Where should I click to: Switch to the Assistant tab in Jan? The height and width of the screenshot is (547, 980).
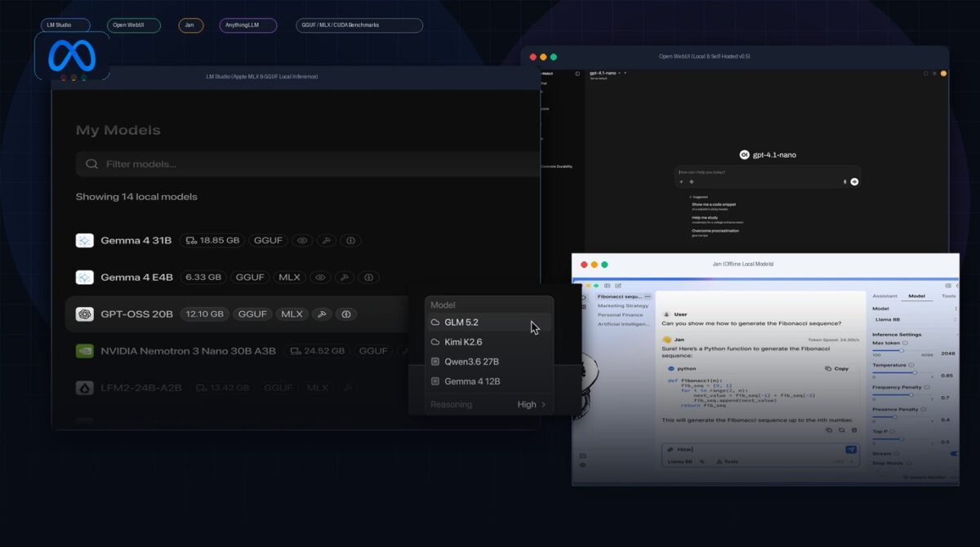[x=884, y=296]
